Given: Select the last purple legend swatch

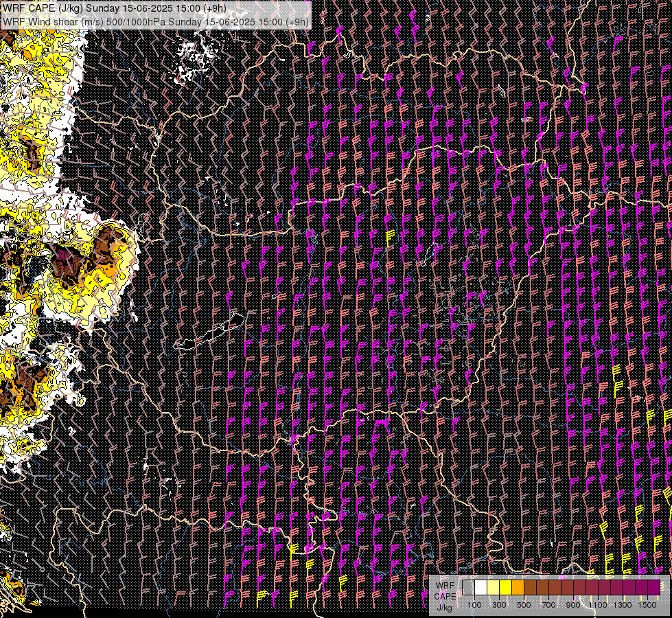Looking at the screenshot, I should pyautogui.click(x=654, y=587).
